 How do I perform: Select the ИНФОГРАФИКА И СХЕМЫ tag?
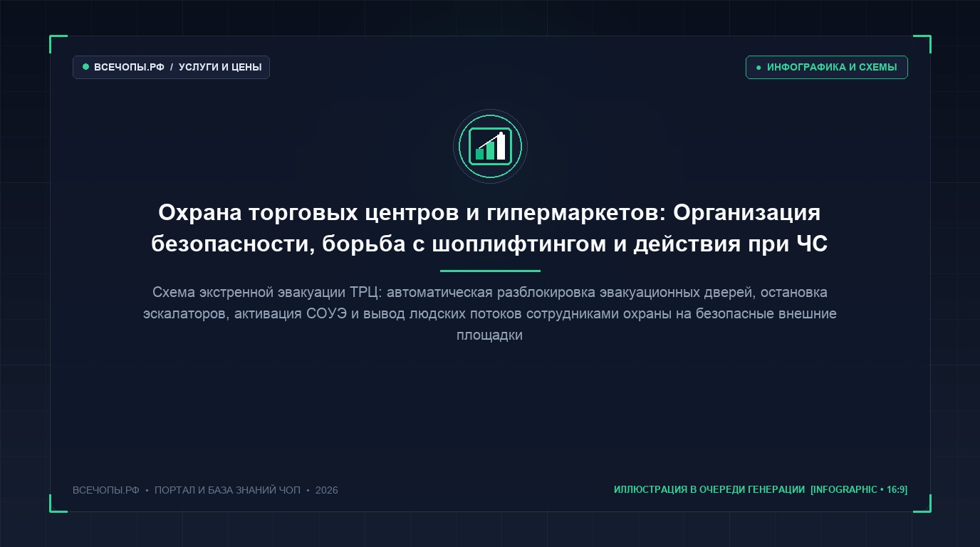(826, 67)
